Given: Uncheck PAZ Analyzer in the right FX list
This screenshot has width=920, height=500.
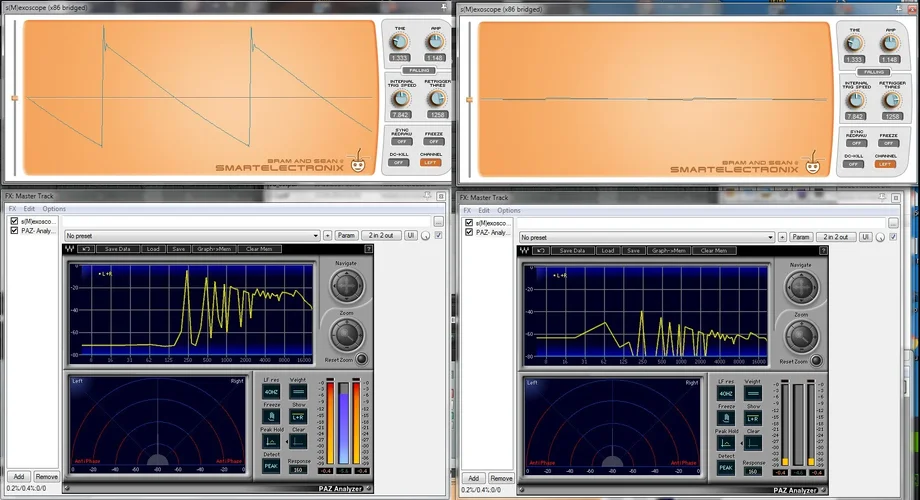Looking at the screenshot, I should coord(469,231).
